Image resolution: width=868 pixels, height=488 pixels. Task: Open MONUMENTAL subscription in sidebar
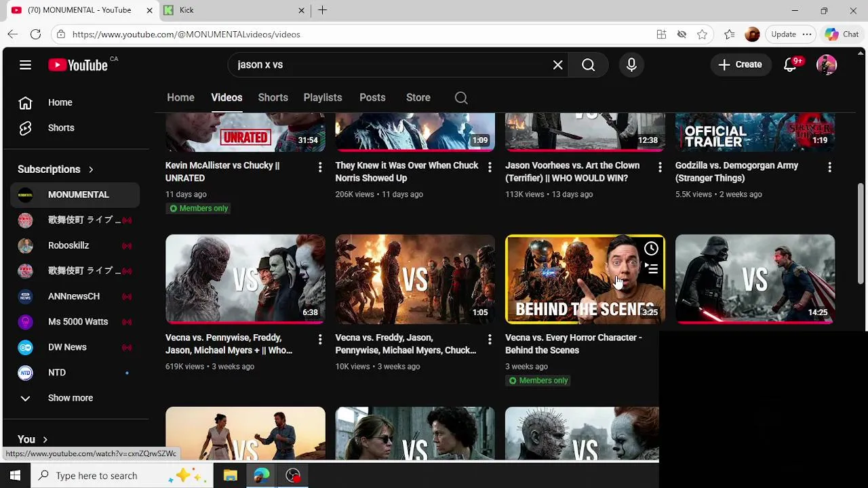click(x=75, y=195)
